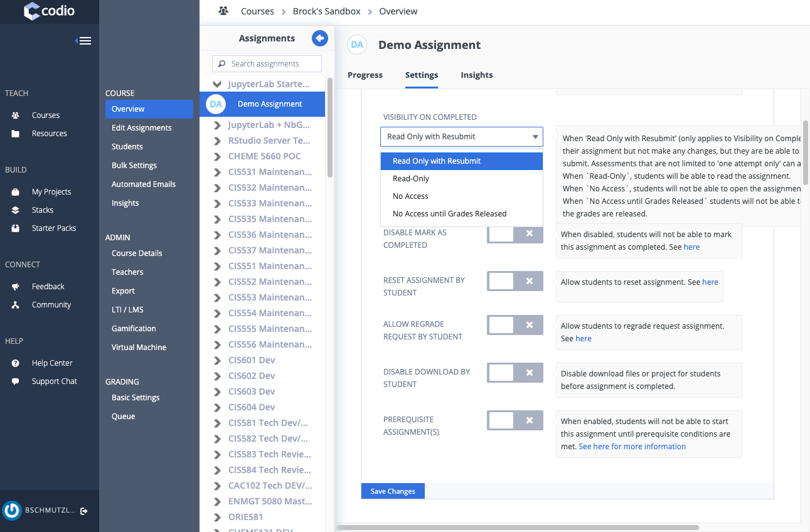Click the Stacks layers icon

point(16,210)
